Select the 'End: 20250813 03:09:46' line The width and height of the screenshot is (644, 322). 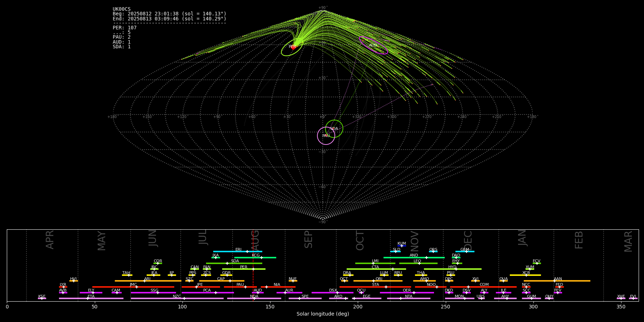pyautogui.click(x=170, y=19)
